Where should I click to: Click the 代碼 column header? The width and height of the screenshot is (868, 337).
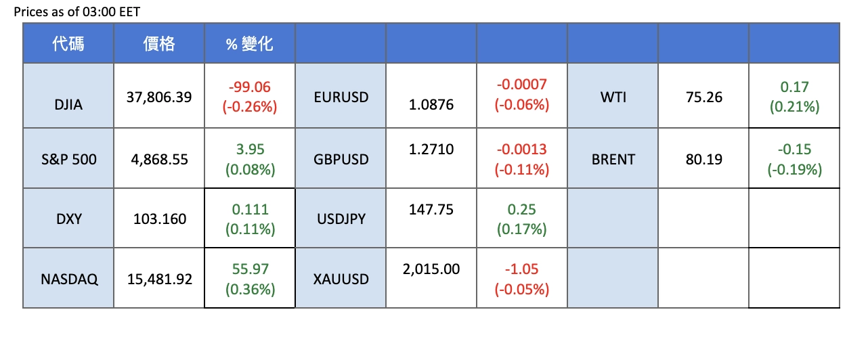68,45
